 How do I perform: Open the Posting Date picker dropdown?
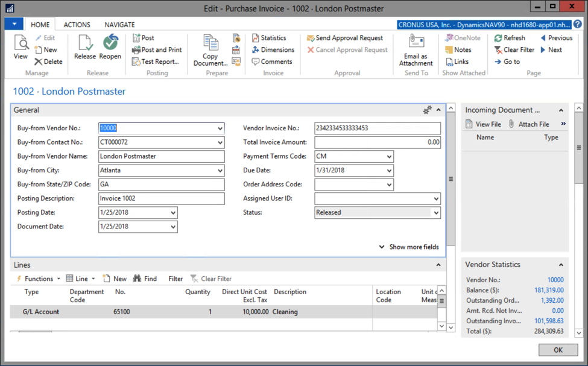coord(173,213)
